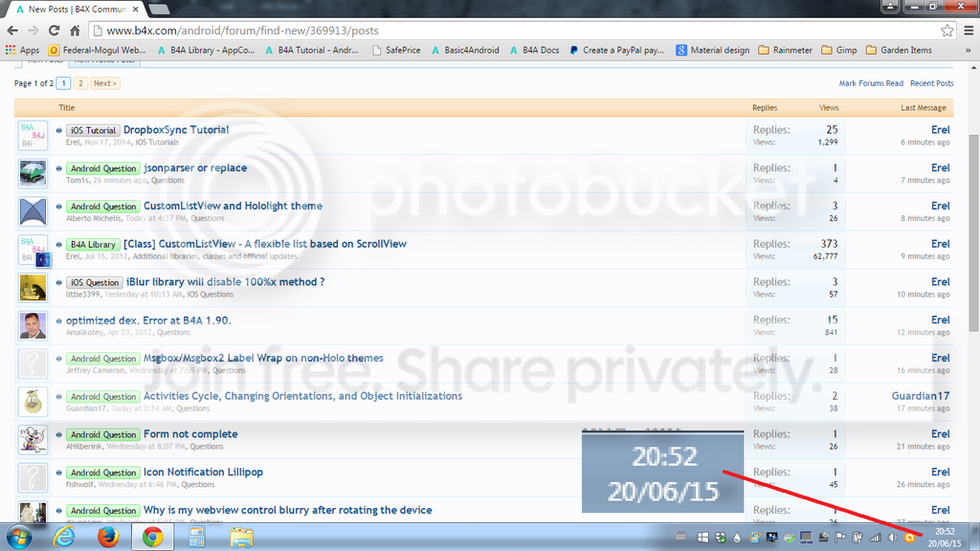
Task: Launch Internet Explorer from the taskbar
Action: click(64, 537)
